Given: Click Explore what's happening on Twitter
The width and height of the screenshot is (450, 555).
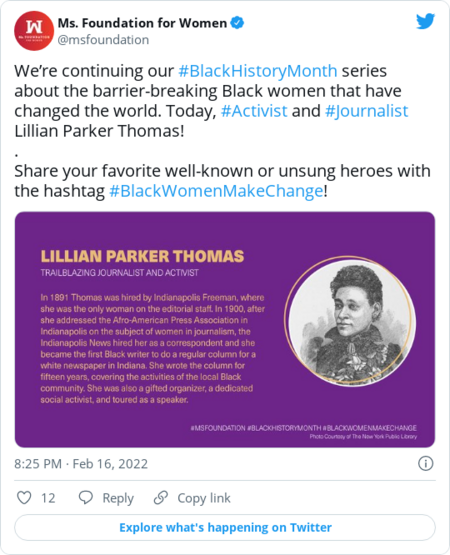Looking at the screenshot, I should (x=225, y=527).
